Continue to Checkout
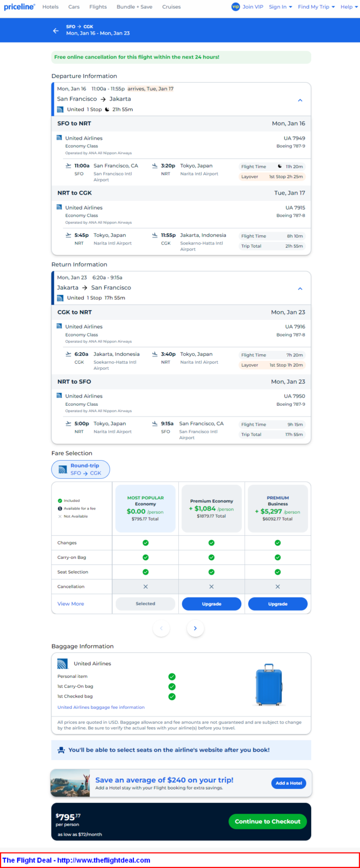 [x=268, y=821]
